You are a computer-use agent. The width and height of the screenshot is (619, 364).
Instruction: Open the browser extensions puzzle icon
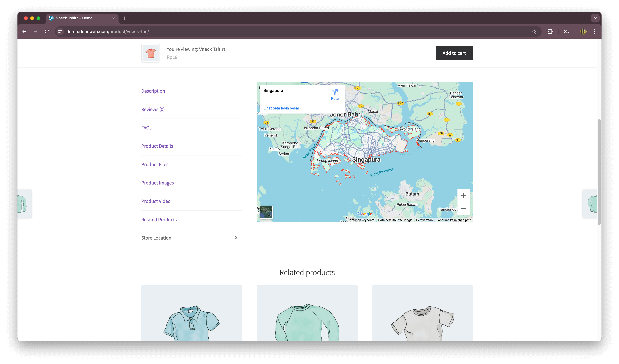pos(550,32)
